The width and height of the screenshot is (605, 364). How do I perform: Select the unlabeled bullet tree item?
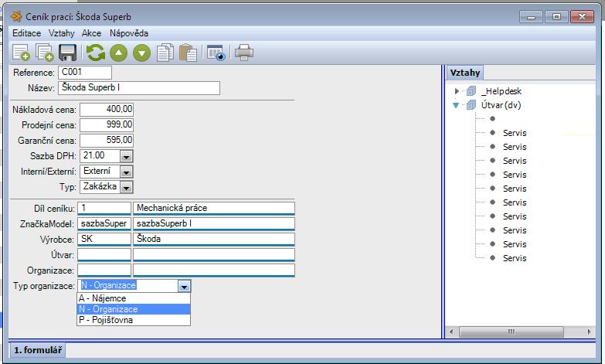coord(492,119)
